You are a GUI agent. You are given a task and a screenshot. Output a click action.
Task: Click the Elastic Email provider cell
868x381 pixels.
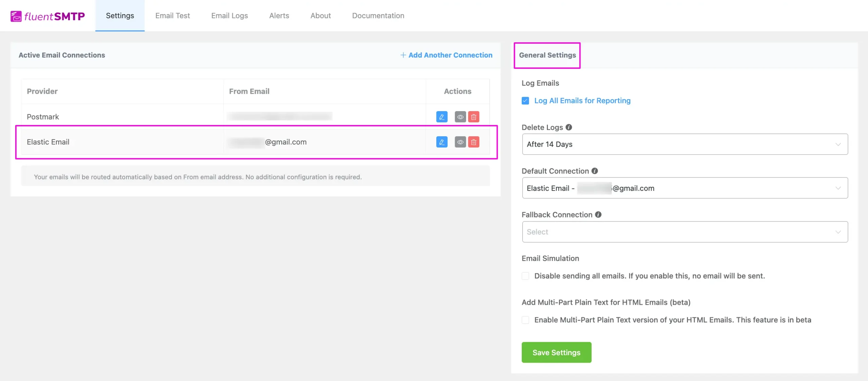point(122,142)
